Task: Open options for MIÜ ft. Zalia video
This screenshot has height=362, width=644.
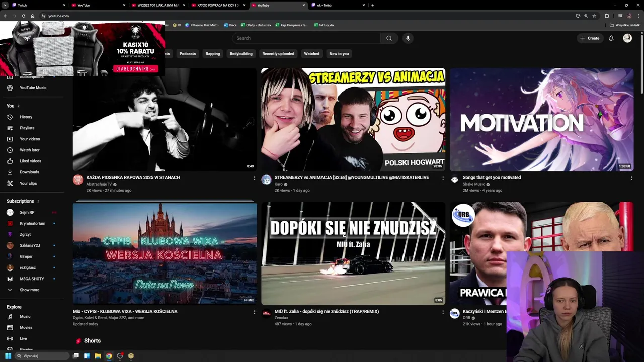Action: (443, 312)
